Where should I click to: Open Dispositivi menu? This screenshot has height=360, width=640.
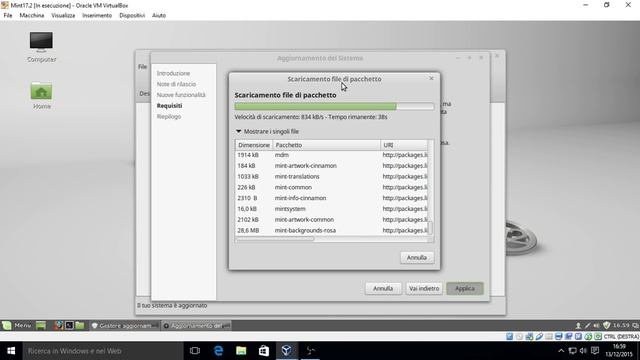(x=132, y=16)
